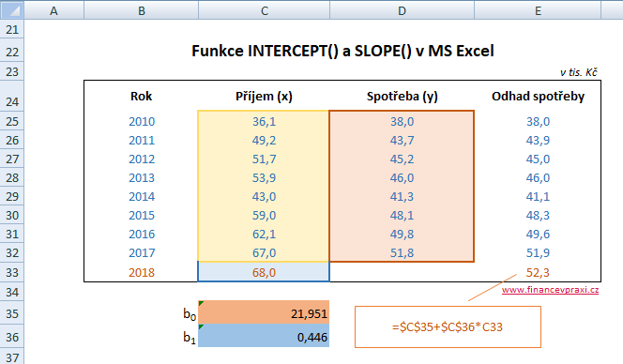Select the year cell 2014

pyautogui.click(x=142, y=196)
